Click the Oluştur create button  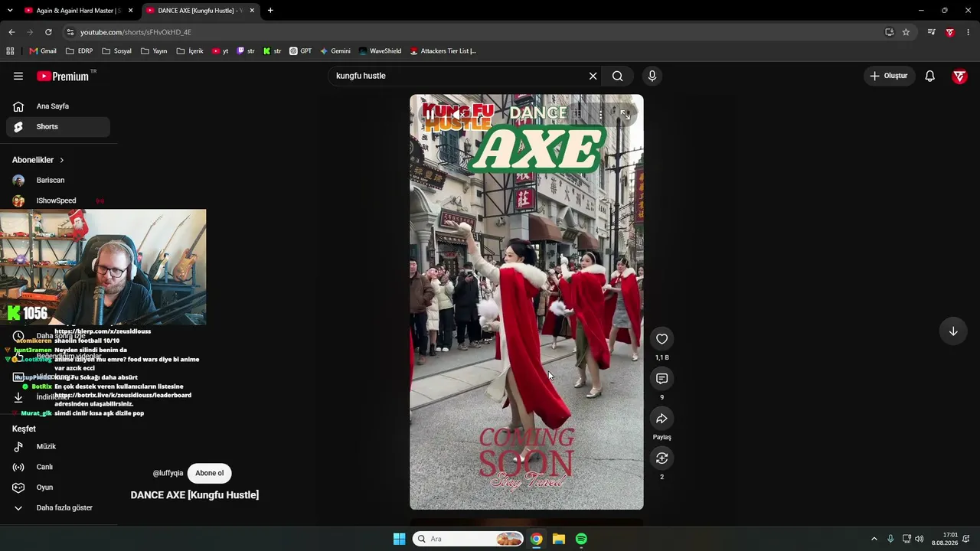pyautogui.click(x=889, y=76)
